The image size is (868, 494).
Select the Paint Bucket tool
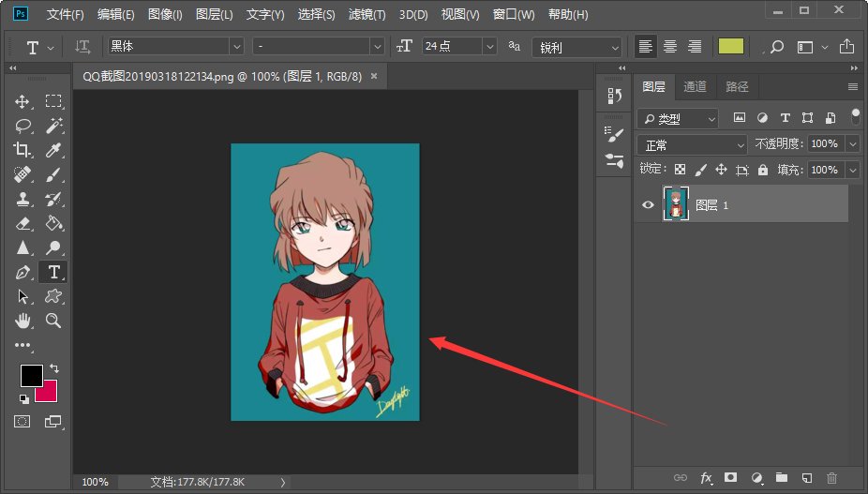(x=53, y=223)
